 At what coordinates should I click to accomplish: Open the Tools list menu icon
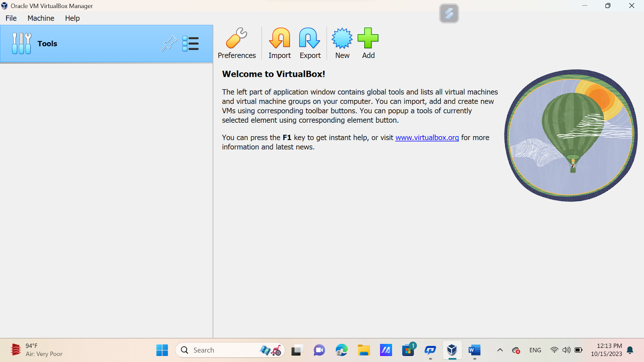(x=190, y=43)
